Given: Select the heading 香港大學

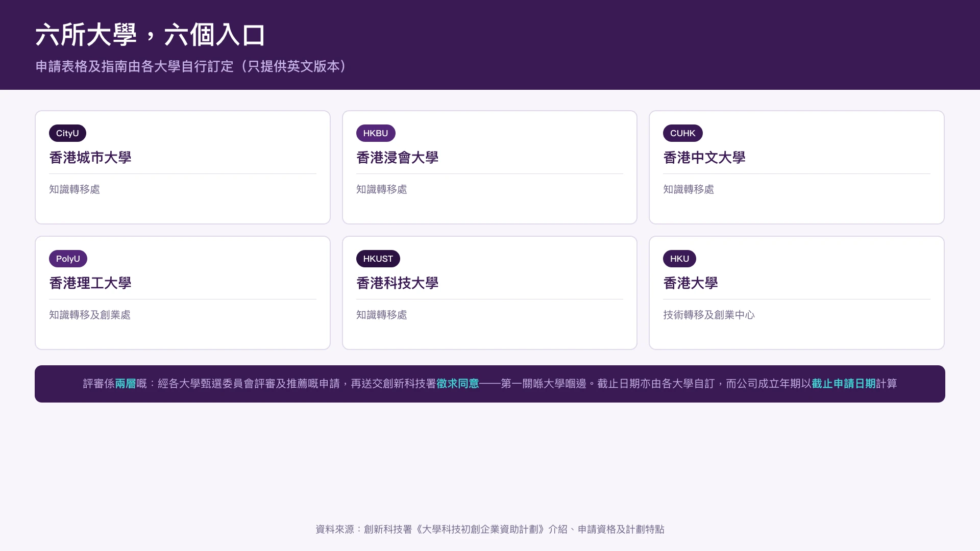Looking at the screenshot, I should 690,283.
